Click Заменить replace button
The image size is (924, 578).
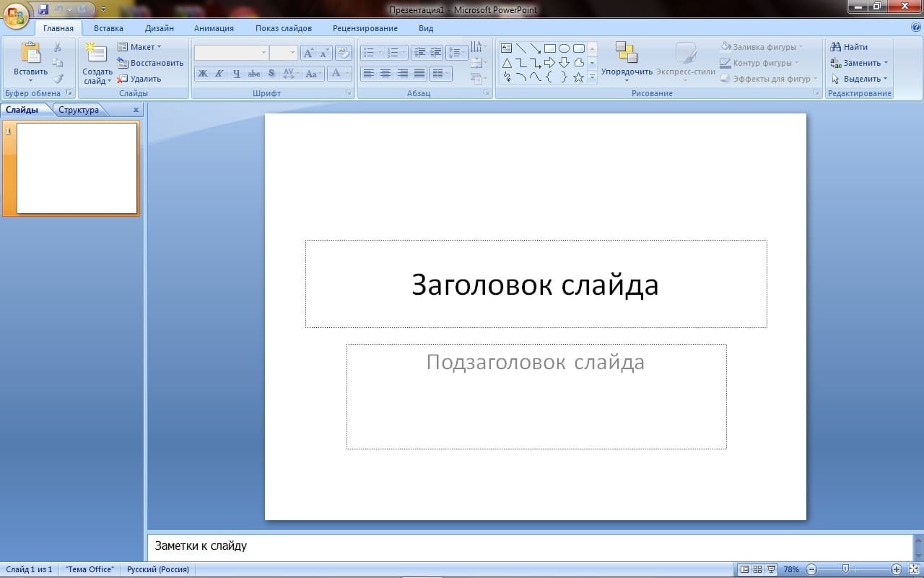(x=859, y=63)
